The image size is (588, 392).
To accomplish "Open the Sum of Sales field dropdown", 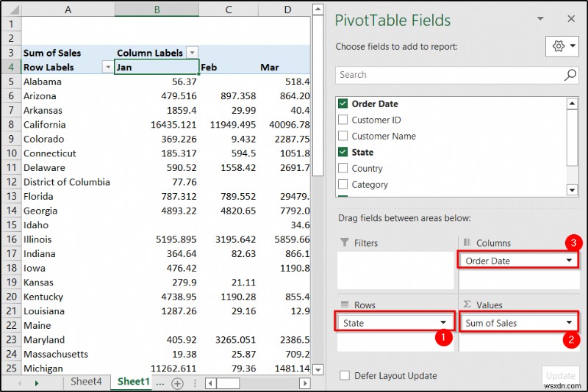I will click(570, 323).
